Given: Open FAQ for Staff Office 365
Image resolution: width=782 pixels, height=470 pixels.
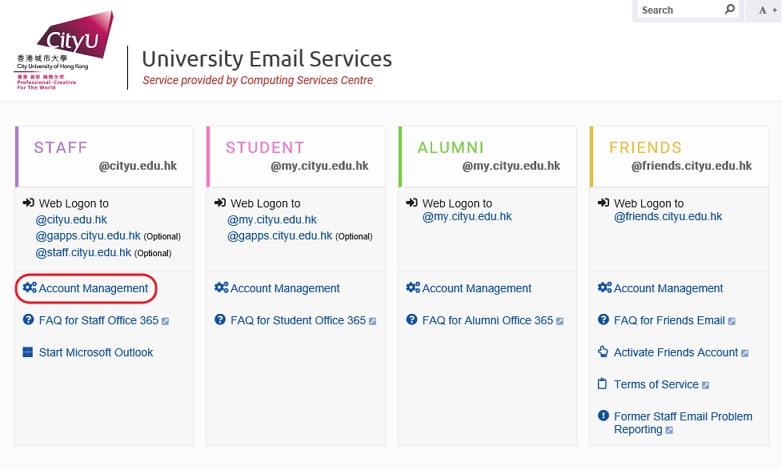Looking at the screenshot, I should [x=99, y=320].
